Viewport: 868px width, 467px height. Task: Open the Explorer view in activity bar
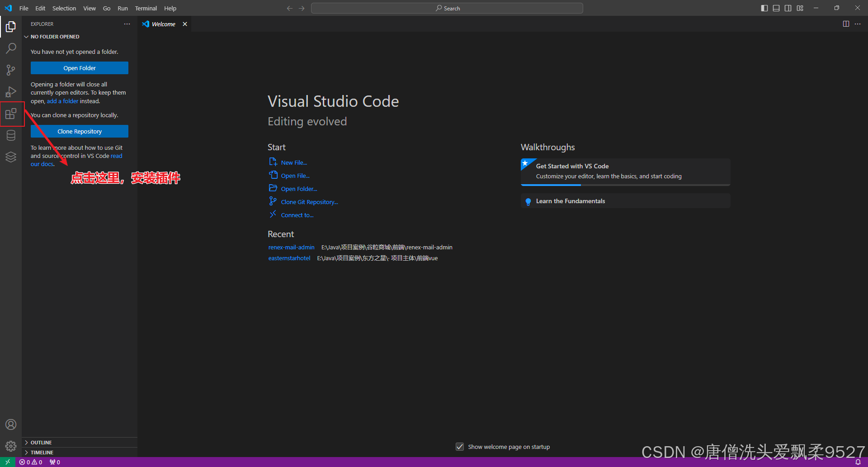tap(11, 27)
